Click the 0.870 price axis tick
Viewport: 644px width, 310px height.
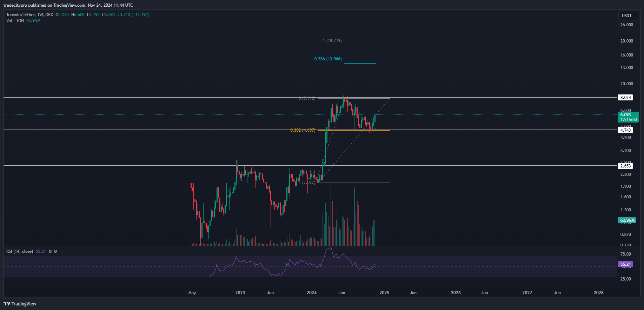click(626, 235)
